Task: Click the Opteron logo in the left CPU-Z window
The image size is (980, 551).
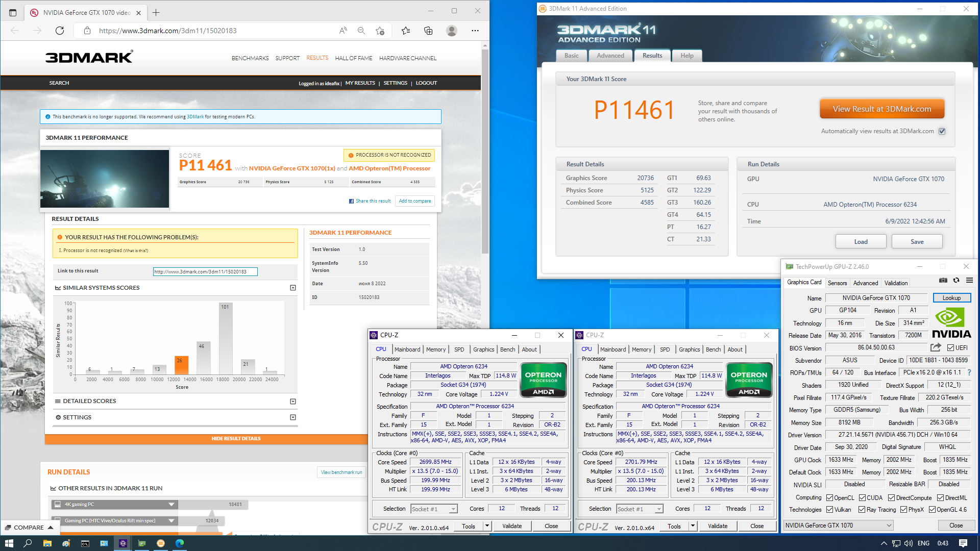Action: [543, 380]
